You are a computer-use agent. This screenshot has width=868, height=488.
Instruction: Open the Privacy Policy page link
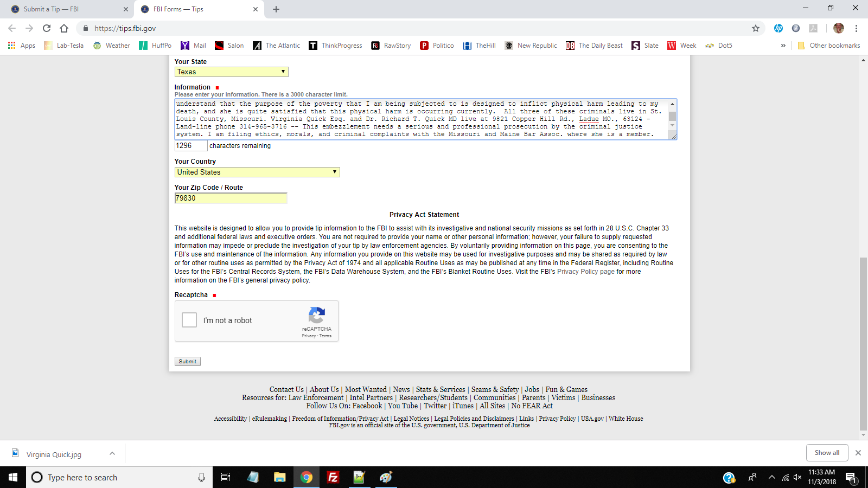coord(586,272)
